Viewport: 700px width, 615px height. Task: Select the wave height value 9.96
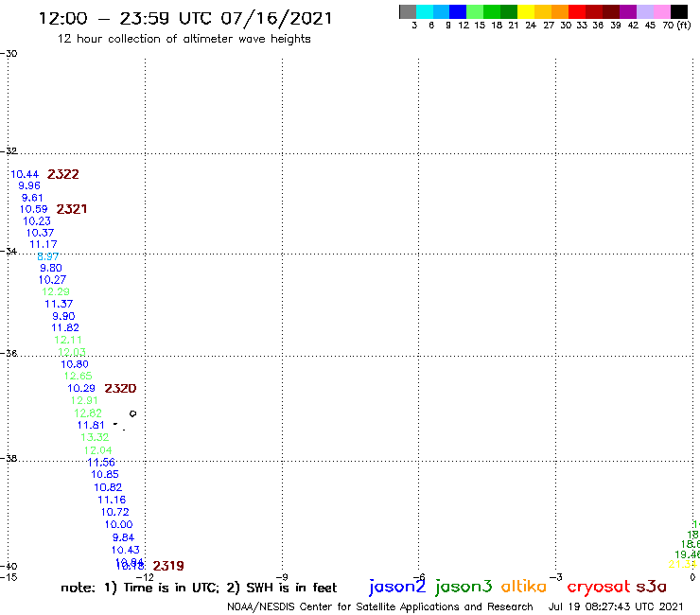pyautogui.click(x=29, y=185)
